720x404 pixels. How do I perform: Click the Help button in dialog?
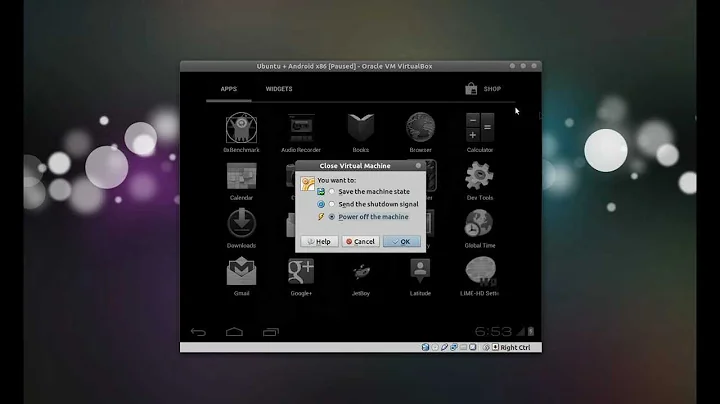pos(319,241)
